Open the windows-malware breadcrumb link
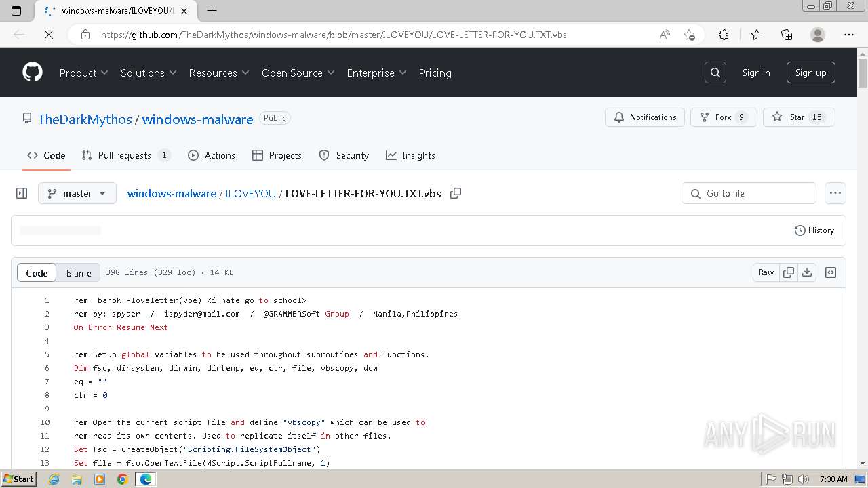Screen dimensions: 868x488 coord(172,193)
